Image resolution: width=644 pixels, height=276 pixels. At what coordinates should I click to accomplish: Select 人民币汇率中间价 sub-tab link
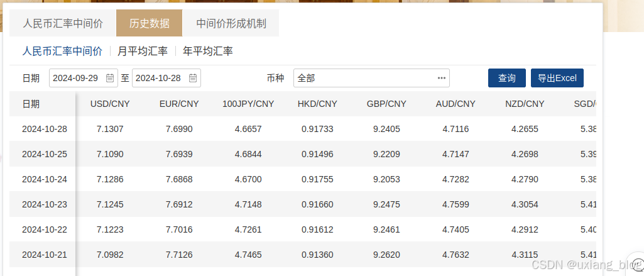(62, 52)
